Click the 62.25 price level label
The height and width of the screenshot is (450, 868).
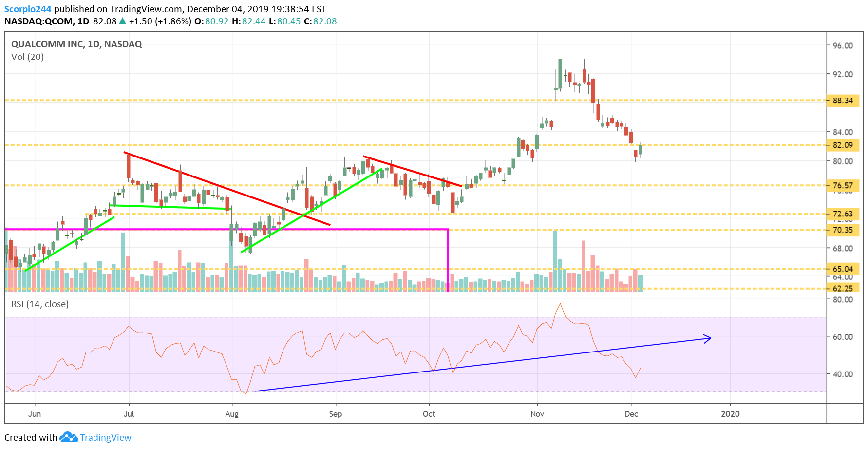(x=843, y=288)
